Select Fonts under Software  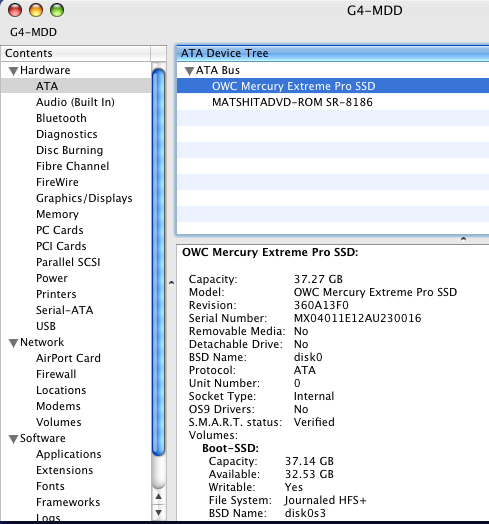tap(50, 486)
